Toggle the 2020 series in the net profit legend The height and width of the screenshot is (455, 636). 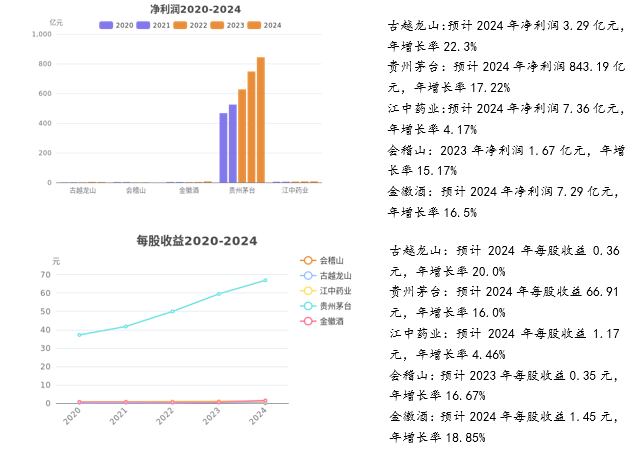[x=116, y=25]
